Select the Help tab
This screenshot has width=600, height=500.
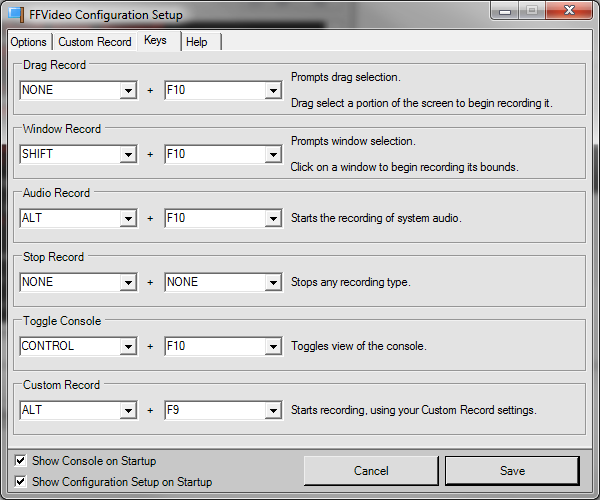coord(197,42)
